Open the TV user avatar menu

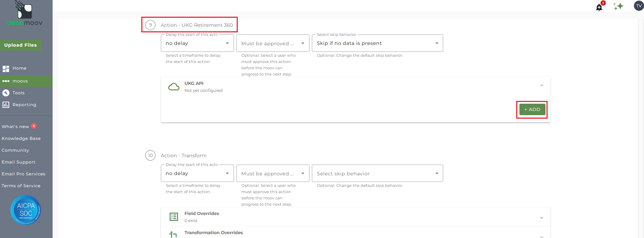[639, 6]
